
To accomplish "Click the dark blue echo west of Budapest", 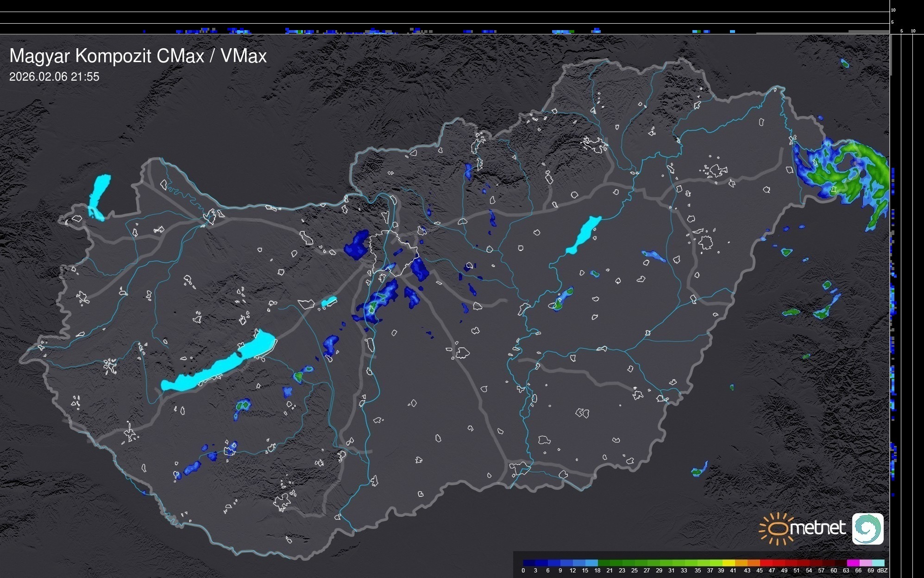I will [357, 245].
